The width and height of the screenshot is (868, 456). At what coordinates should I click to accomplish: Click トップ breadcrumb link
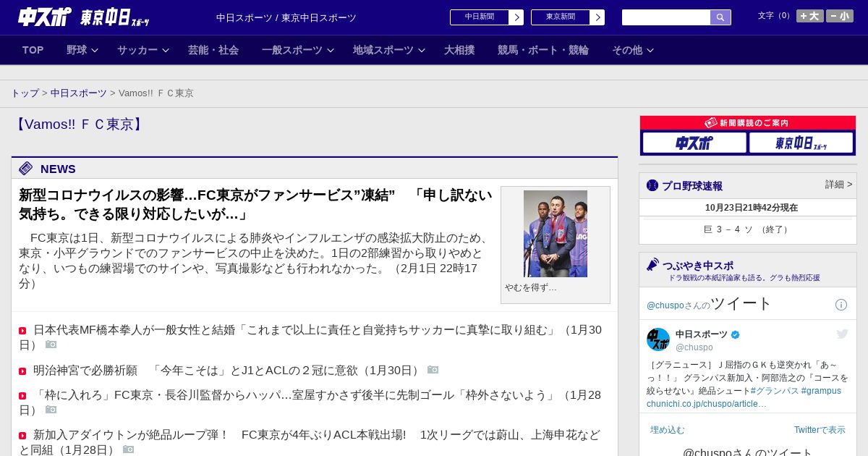(25, 93)
